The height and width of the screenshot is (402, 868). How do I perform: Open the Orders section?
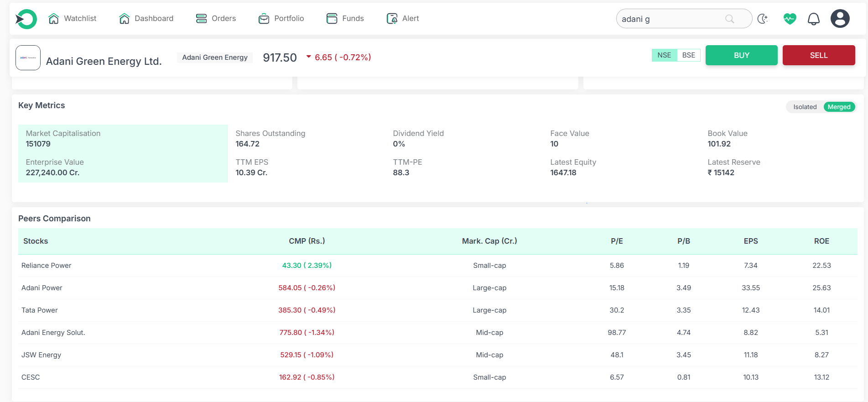coord(216,19)
